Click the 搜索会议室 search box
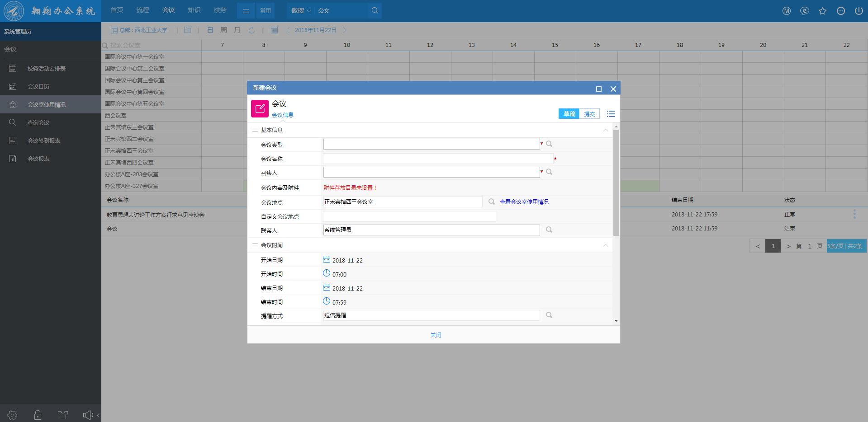The width and height of the screenshot is (868, 422). 152,45
